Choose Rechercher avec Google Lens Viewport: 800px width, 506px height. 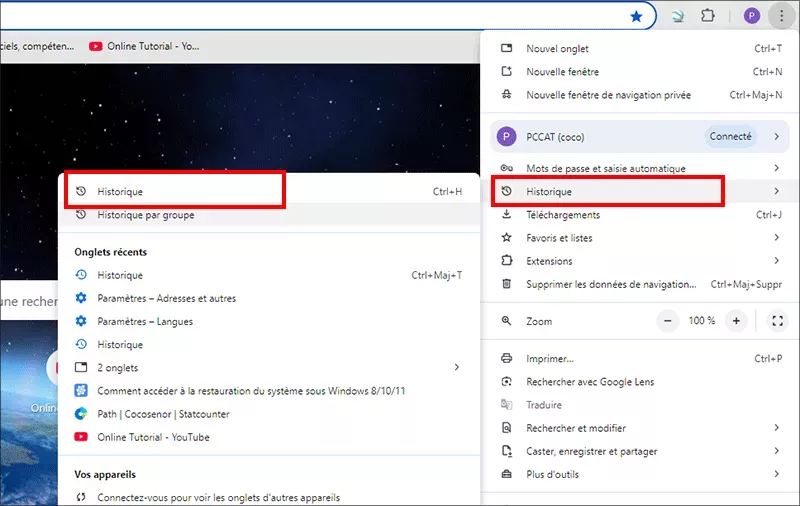click(640, 382)
